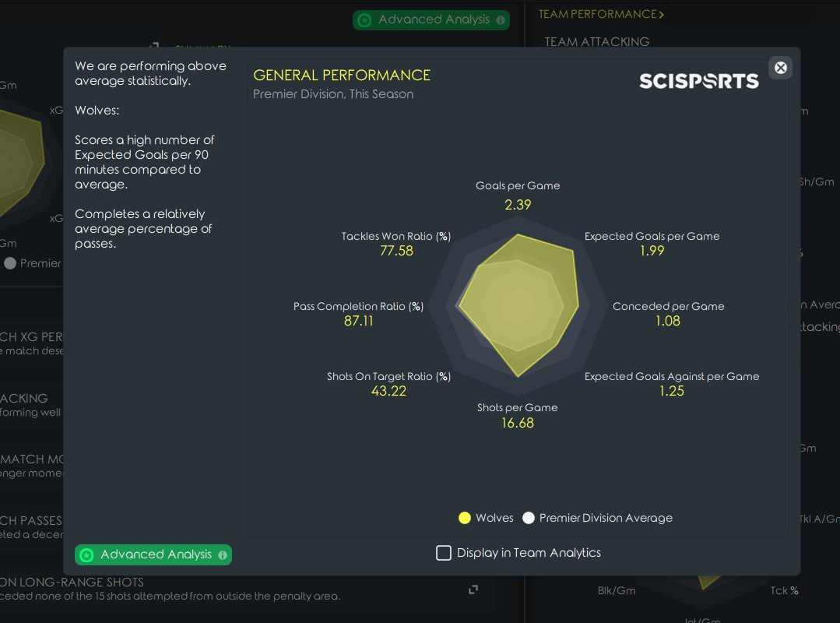The image size is (840, 623).
Task: Select the Team Attacking tab
Action: pos(597,42)
